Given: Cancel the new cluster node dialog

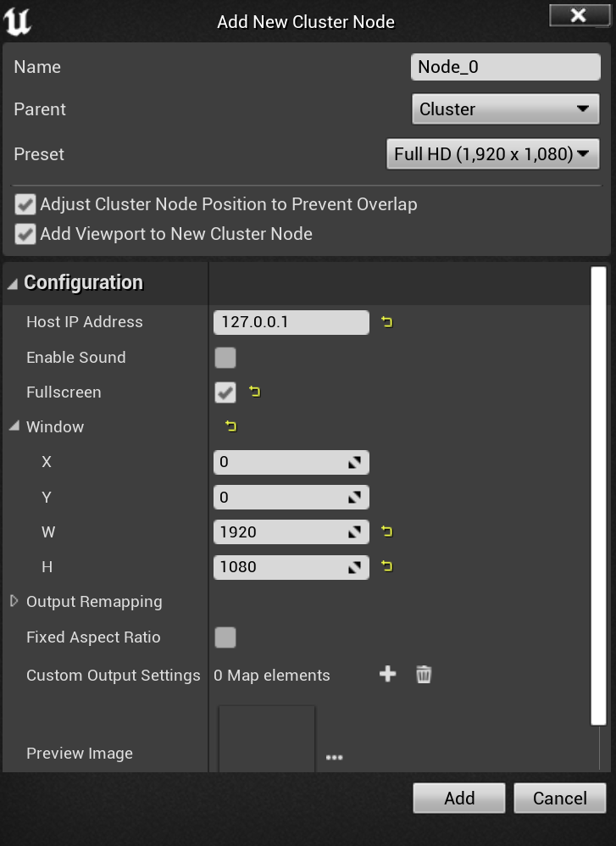Looking at the screenshot, I should [x=559, y=799].
